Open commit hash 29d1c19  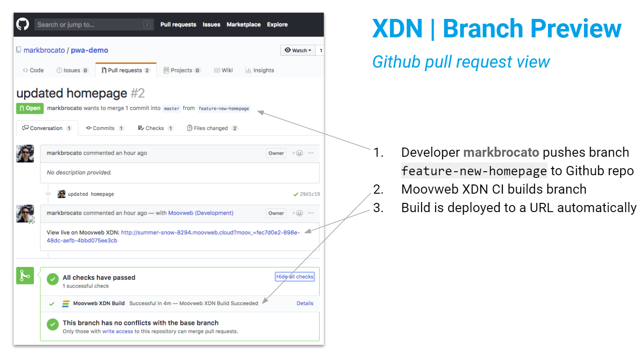(310, 194)
